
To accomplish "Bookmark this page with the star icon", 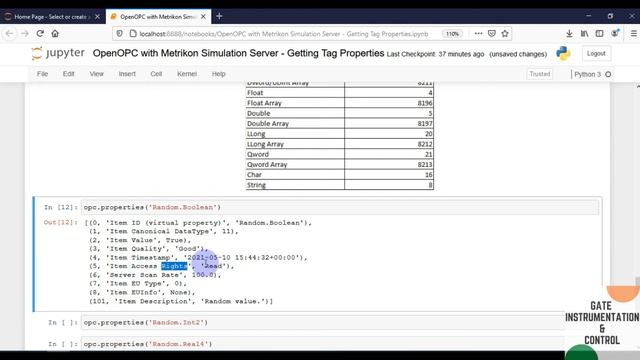I will click(505, 33).
